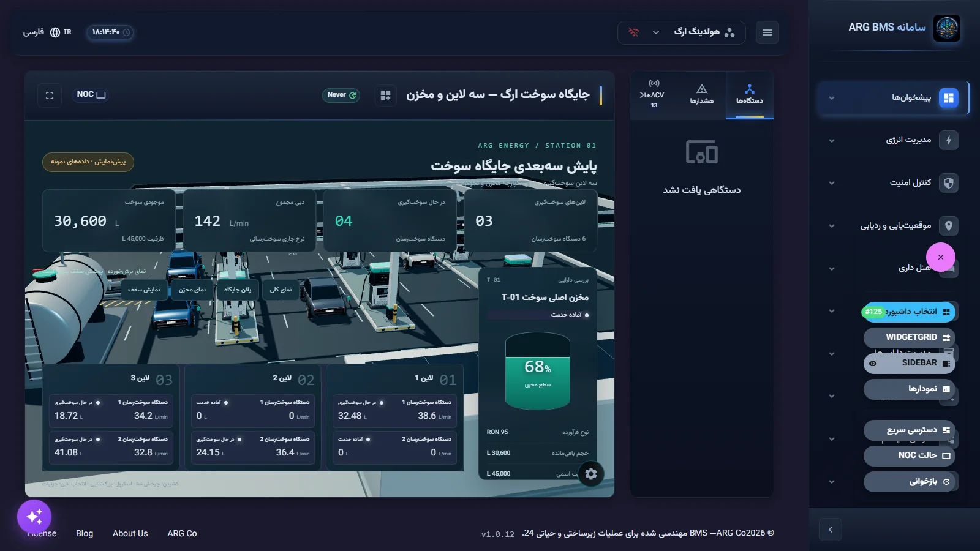Close the pink floating action menu

(941, 257)
